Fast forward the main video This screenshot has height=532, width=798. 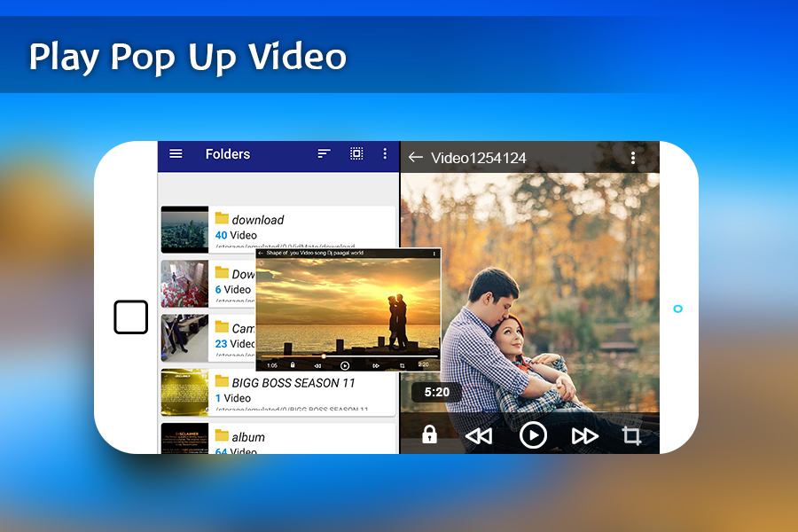(x=585, y=435)
